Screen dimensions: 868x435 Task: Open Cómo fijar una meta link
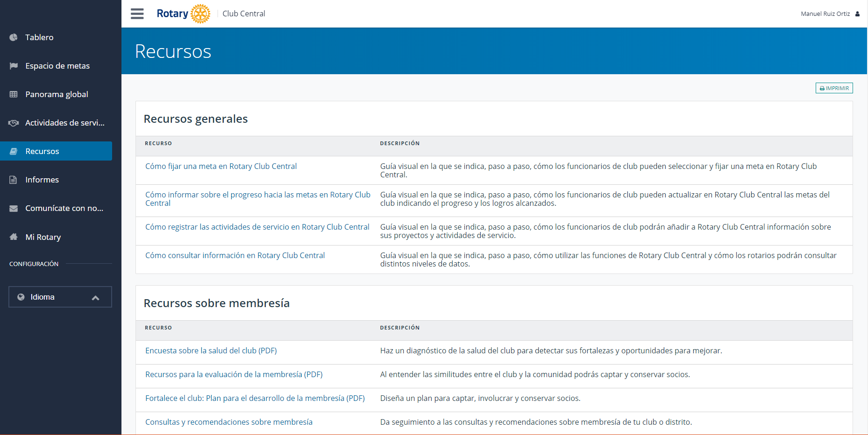click(221, 166)
